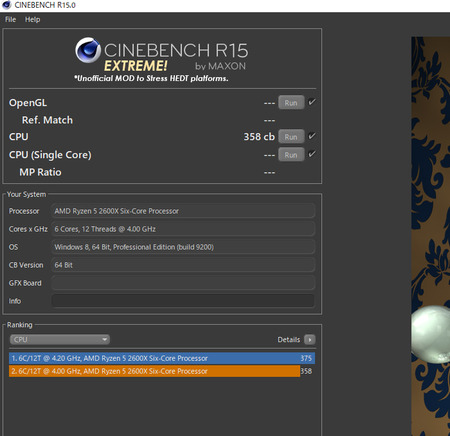Toggle the OpenGL test checkbox

(312, 102)
